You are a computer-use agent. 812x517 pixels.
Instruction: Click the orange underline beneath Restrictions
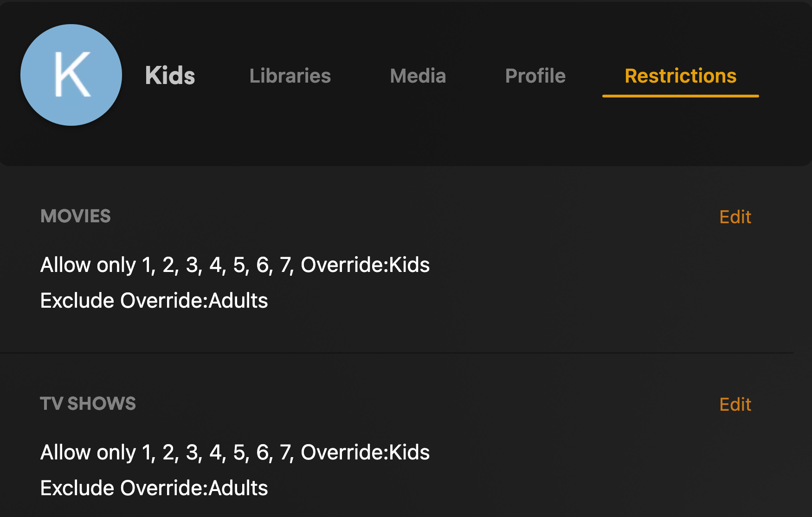[x=681, y=96]
